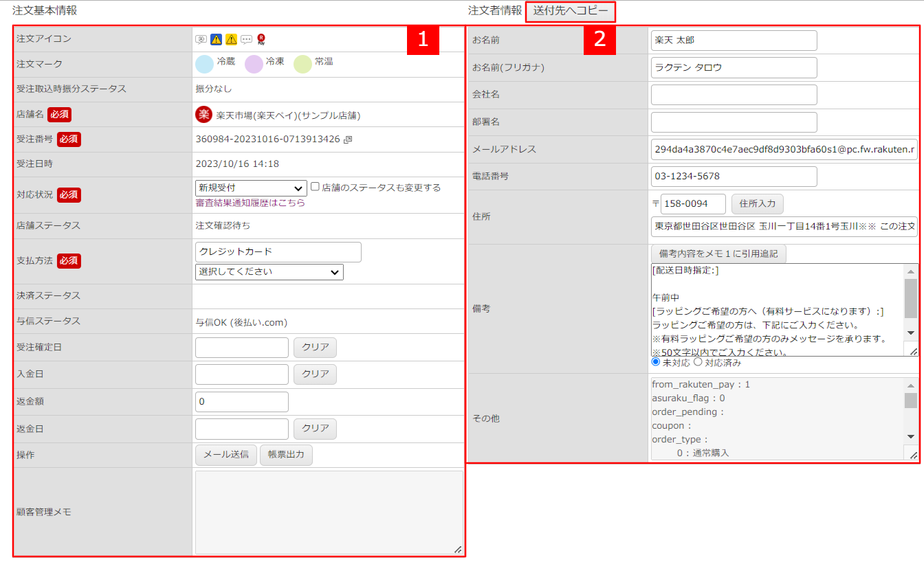This screenshot has height=562, width=924.
Task: Click the 返金額 field showing 0
Action: pyautogui.click(x=242, y=402)
